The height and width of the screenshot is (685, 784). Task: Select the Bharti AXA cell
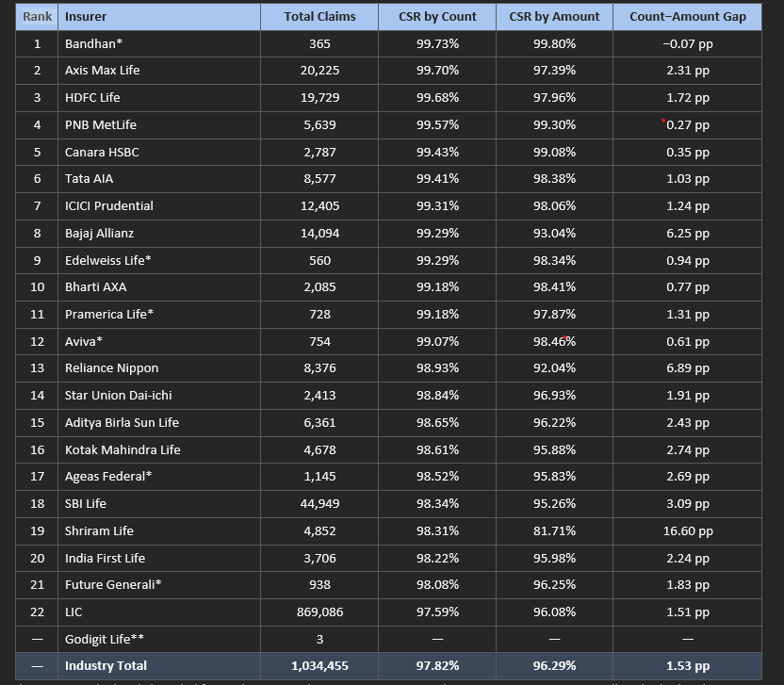159,287
